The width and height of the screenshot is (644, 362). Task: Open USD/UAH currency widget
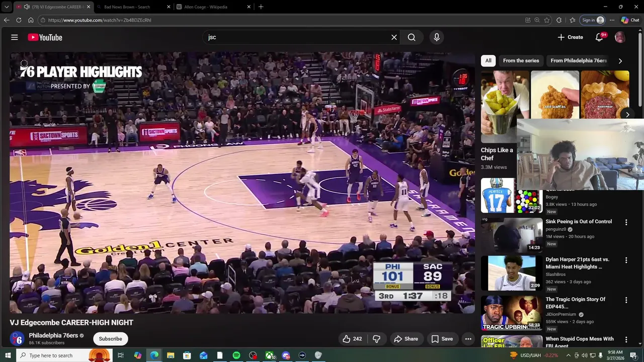tap(533, 355)
